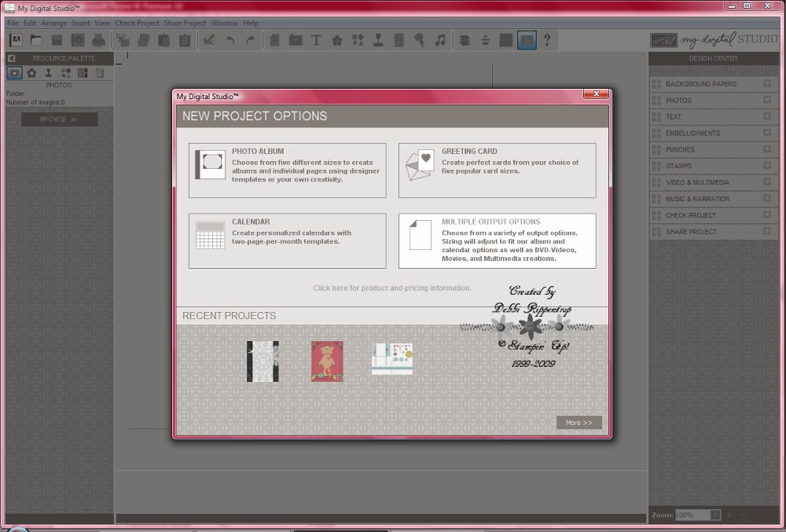Click the Print toolbar icon
786x532 pixels.
99,40
